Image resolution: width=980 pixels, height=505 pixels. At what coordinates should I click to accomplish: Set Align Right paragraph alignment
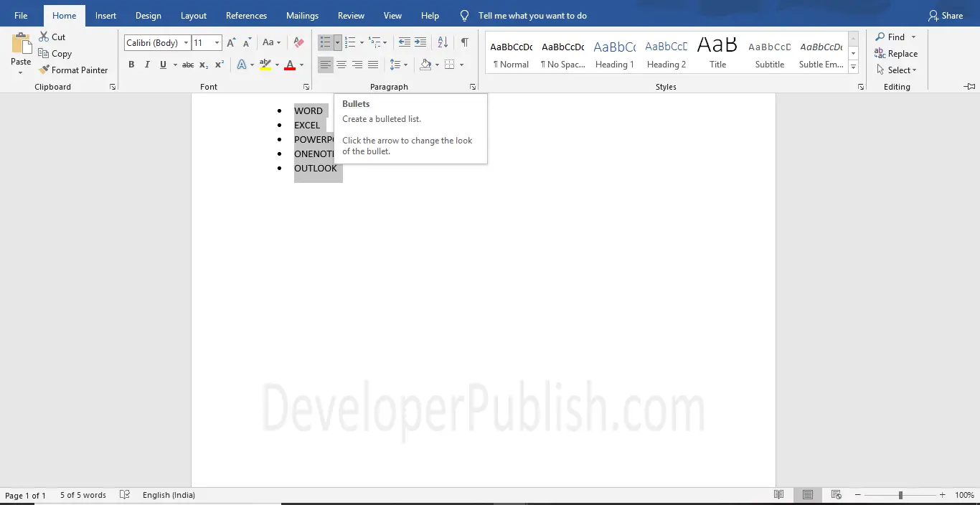(357, 65)
